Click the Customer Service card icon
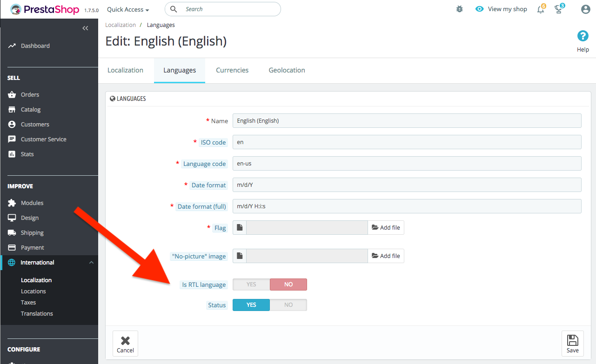This screenshot has width=596, height=364. (12, 139)
